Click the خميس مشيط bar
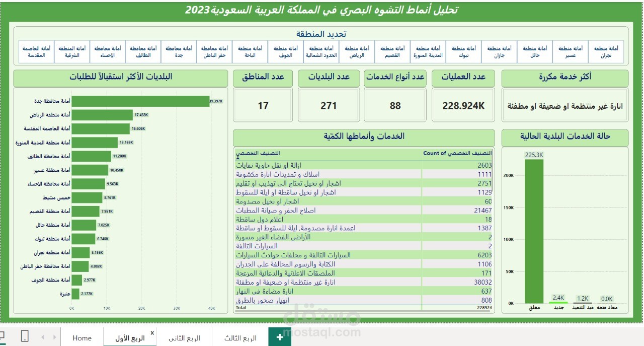644x346 pixels. click(x=87, y=197)
